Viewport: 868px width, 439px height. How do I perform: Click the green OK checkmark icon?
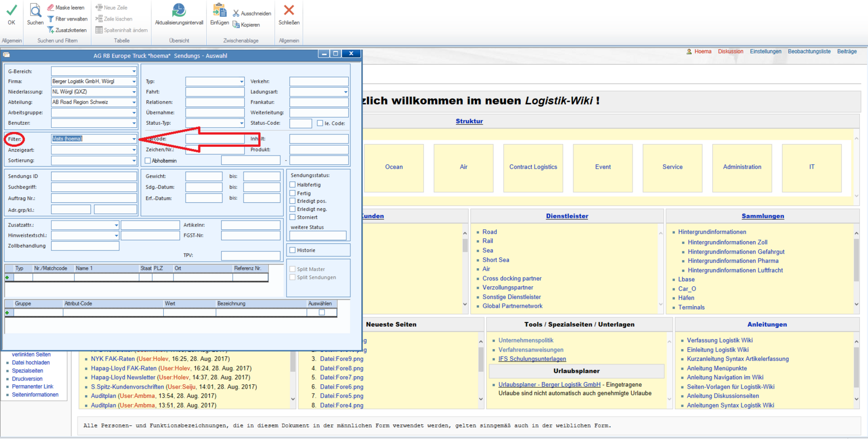pos(11,10)
